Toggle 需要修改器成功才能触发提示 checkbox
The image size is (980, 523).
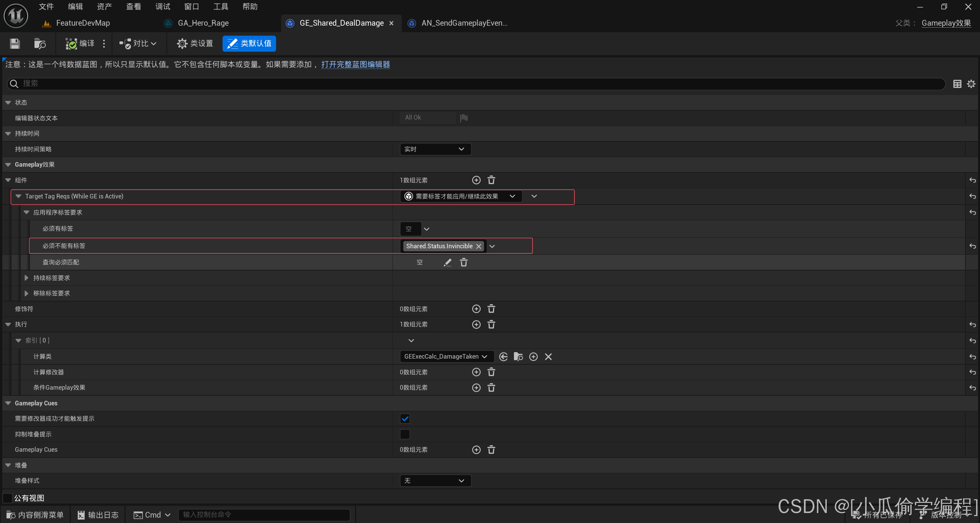[405, 419]
